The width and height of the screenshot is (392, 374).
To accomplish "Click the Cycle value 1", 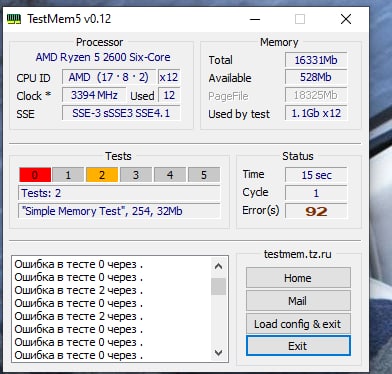I will coord(316,193).
